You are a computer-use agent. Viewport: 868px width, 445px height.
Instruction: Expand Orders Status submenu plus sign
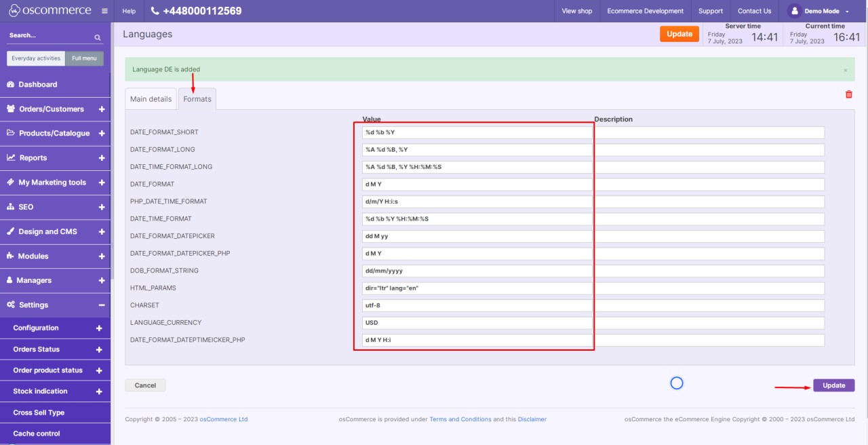click(x=99, y=350)
